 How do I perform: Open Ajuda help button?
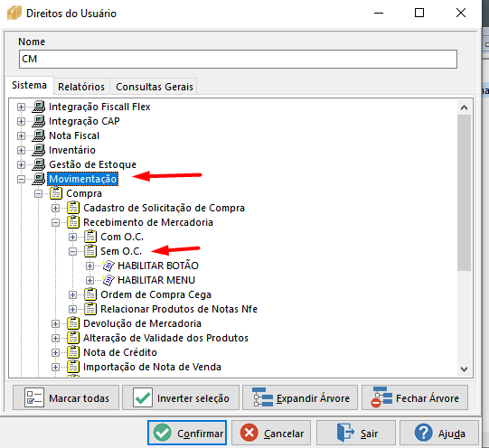click(439, 433)
